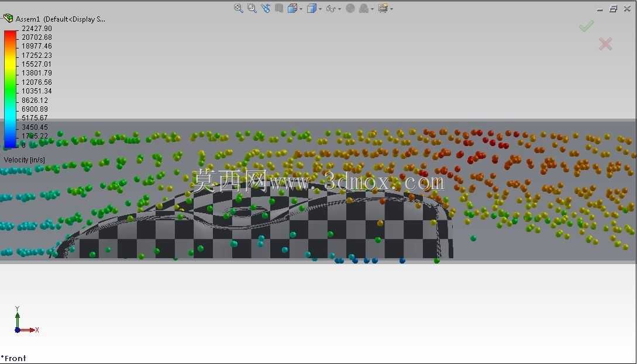This screenshot has height=364, width=637.
Task: Click the legend value 3450.45
Action: pos(35,127)
